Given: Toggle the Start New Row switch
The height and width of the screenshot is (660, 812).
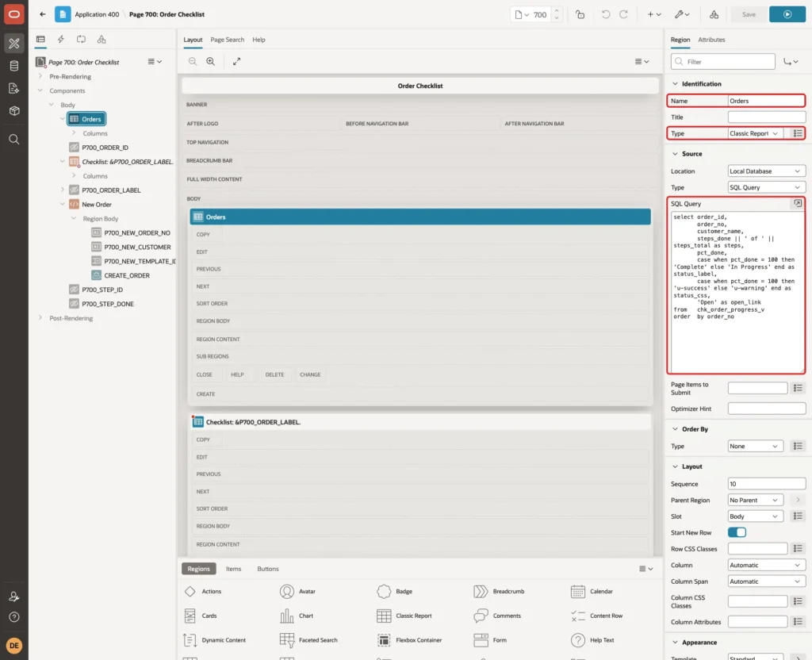Looking at the screenshot, I should click(x=737, y=532).
